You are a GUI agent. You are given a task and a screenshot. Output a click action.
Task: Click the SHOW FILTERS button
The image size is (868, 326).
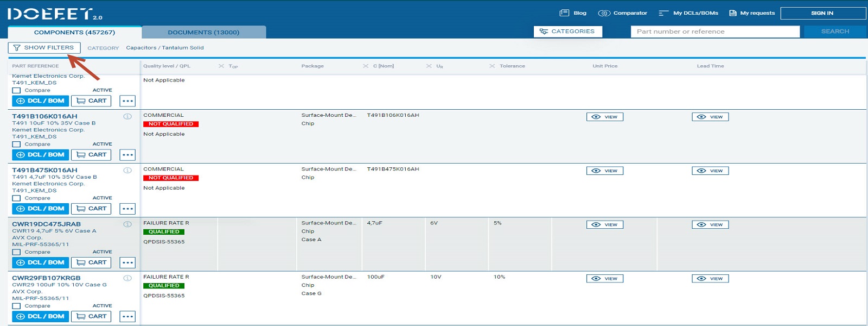pyautogui.click(x=44, y=48)
